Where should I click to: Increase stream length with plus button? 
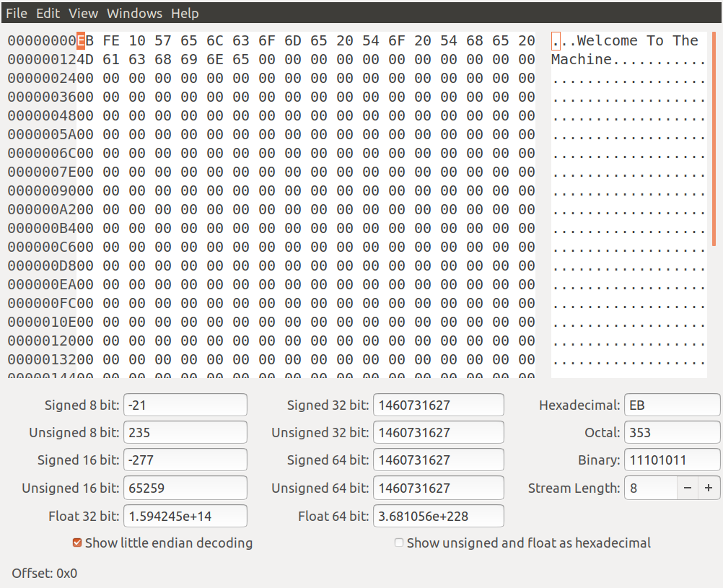(x=709, y=488)
